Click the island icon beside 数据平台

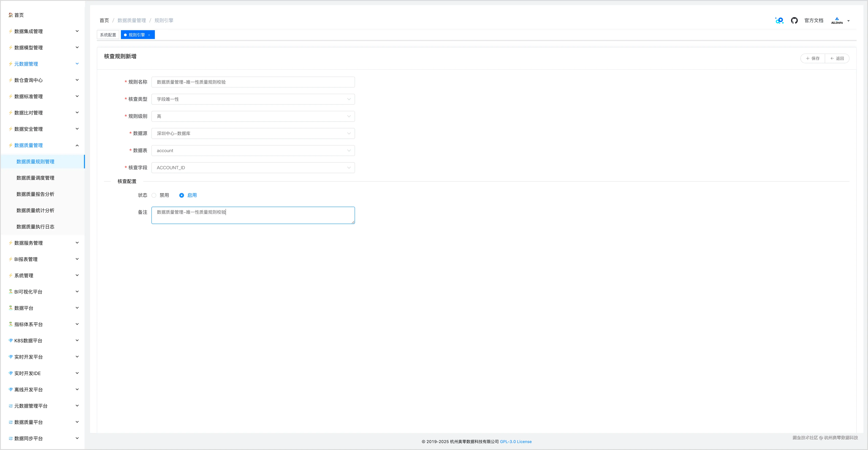[11, 308]
